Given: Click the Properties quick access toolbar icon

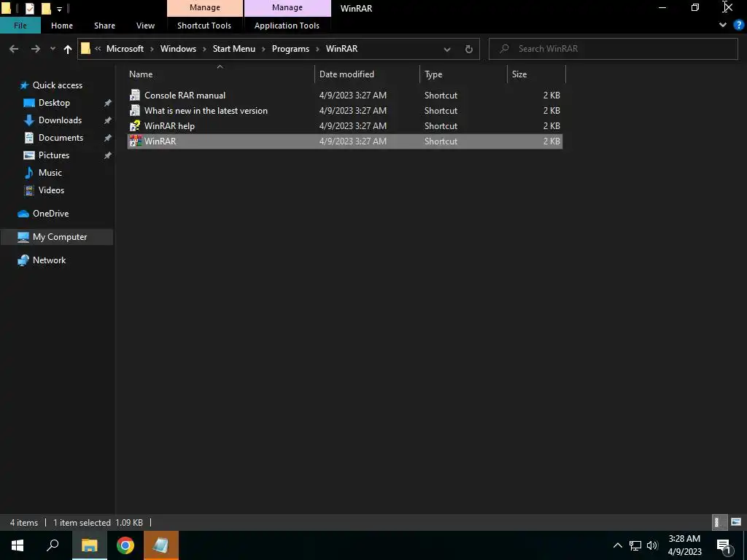Looking at the screenshot, I should click(x=29, y=8).
